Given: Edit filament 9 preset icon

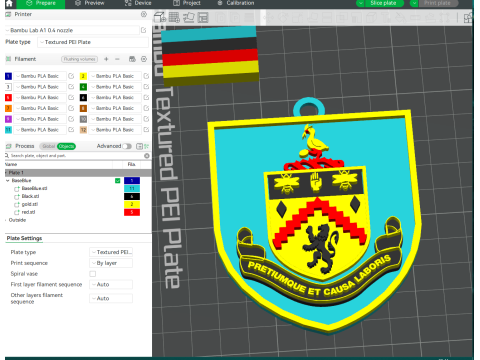Looking at the screenshot, I should pos(71,119).
